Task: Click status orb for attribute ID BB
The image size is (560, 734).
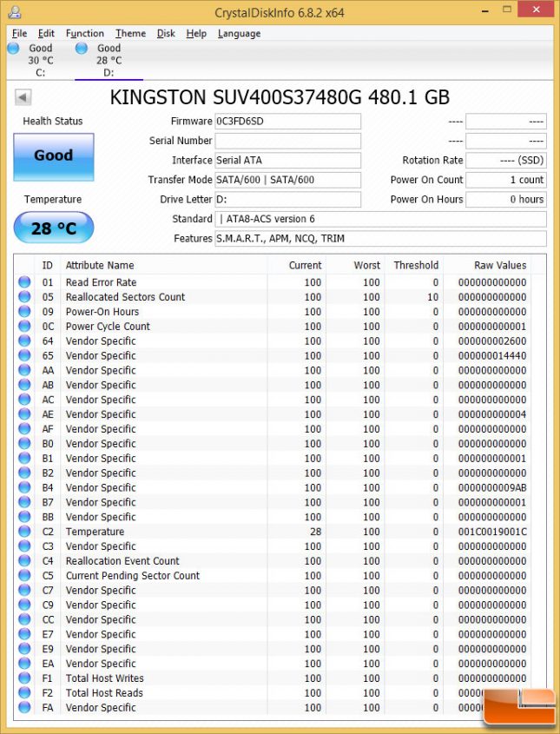Action: pos(24,516)
